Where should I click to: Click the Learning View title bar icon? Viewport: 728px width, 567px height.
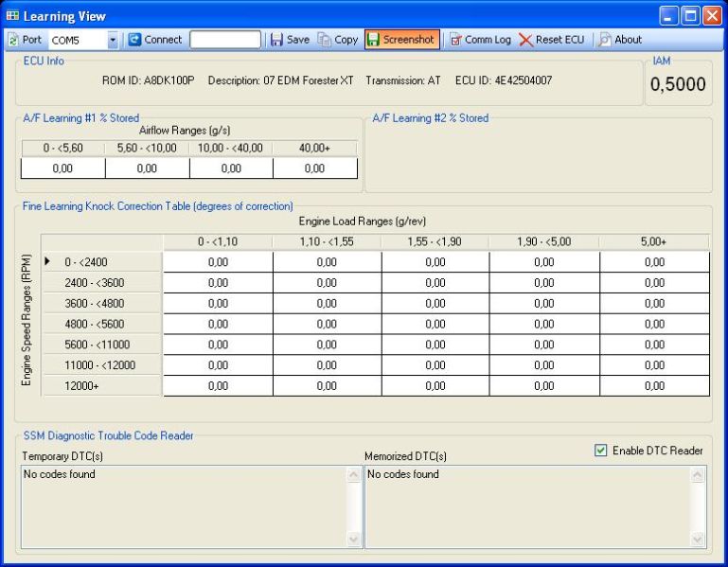pos(11,16)
